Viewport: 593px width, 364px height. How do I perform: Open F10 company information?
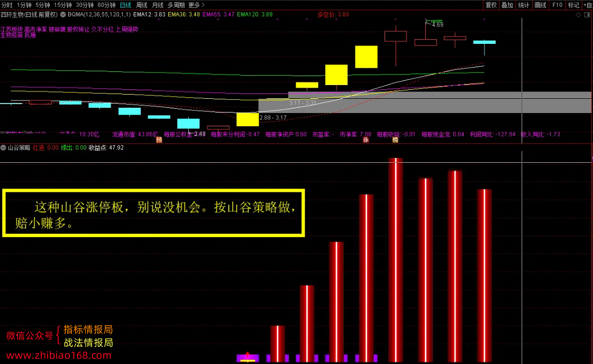coord(557,5)
